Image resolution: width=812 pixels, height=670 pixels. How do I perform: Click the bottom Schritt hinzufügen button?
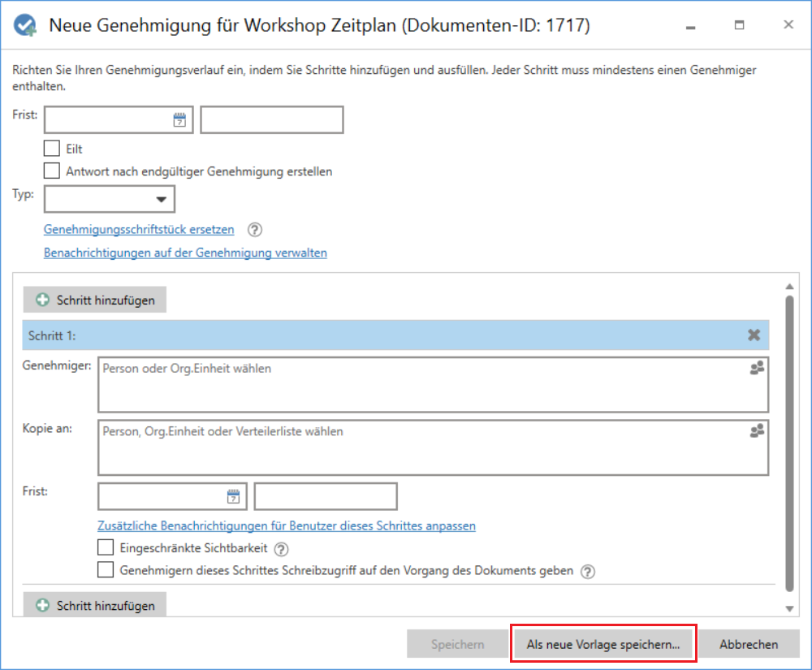[95, 605]
